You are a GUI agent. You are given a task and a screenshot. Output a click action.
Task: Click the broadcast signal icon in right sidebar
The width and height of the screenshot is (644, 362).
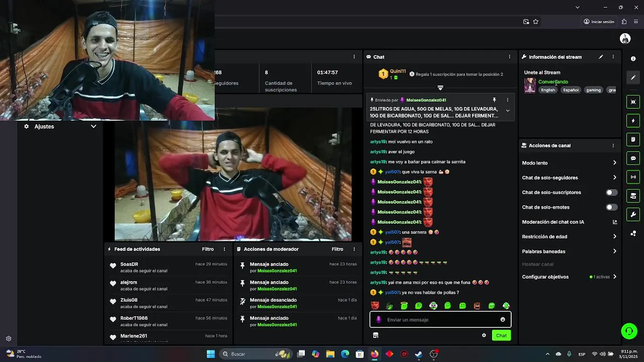(x=633, y=177)
